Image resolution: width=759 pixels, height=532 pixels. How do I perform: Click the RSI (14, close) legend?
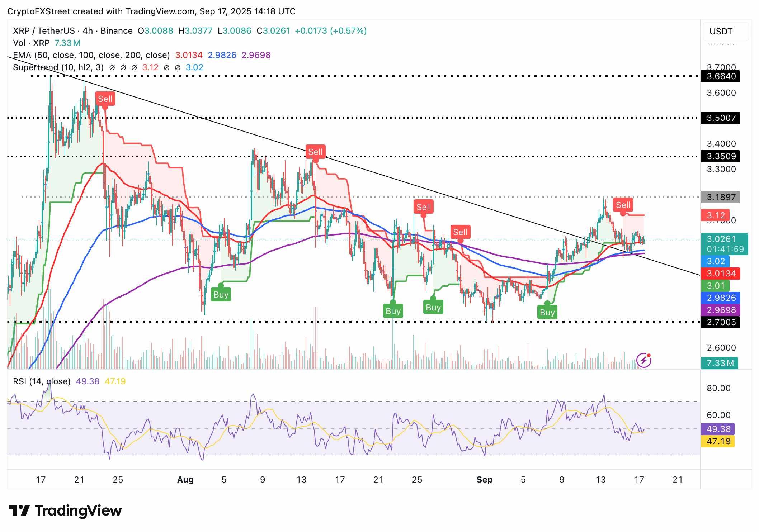pos(42,381)
